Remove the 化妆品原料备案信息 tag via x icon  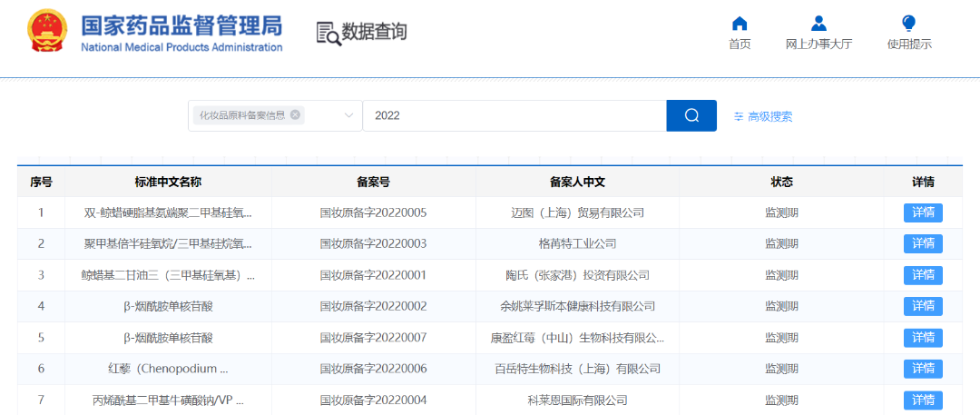pos(295,115)
